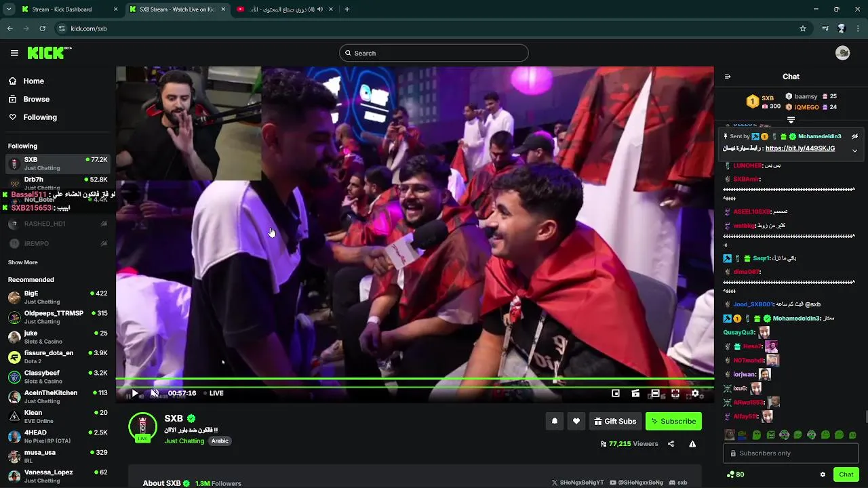Open 4HEAD No Pixel RP channel

point(58,436)
